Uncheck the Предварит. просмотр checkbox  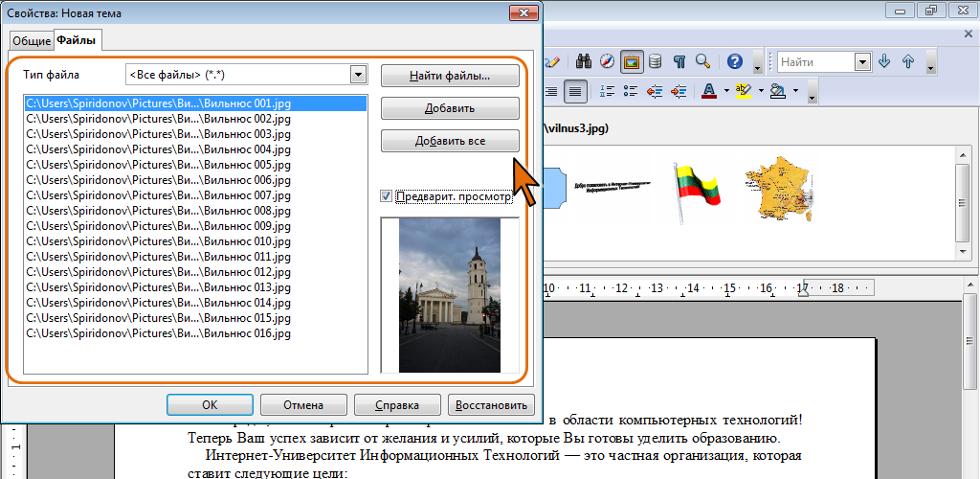[x=387, y=196]
